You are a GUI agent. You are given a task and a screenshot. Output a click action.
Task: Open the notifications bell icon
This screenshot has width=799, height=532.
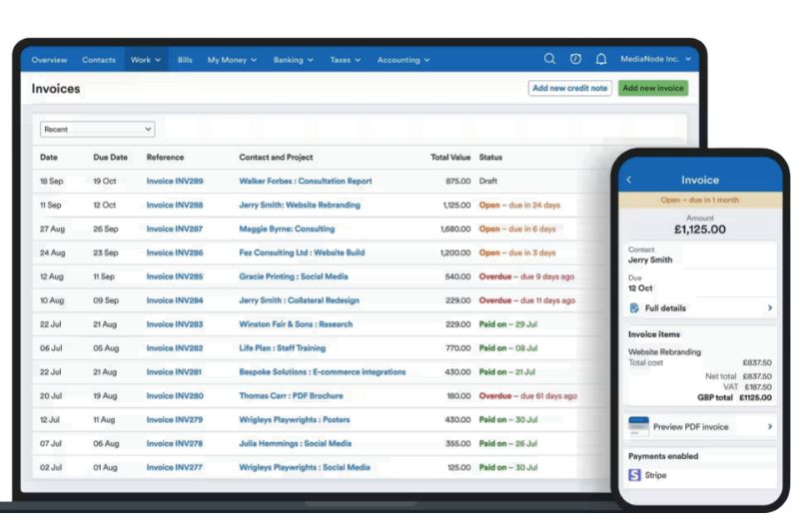coord(601,60)
